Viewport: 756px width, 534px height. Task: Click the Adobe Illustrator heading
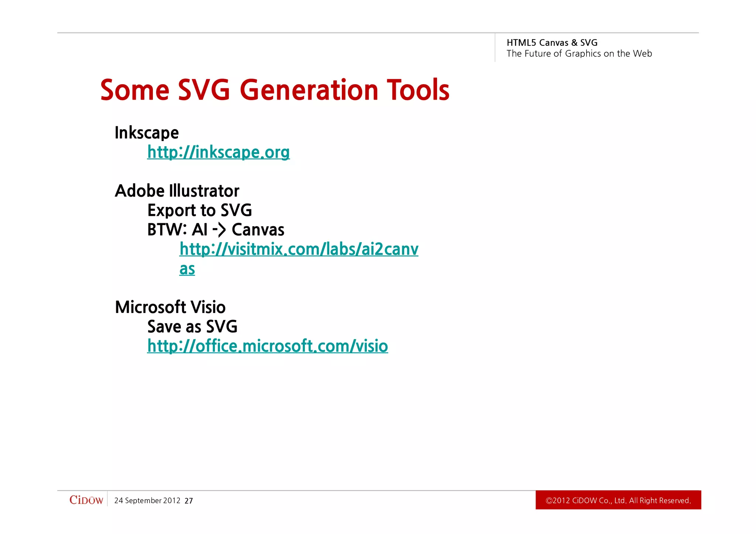point(177,191)
